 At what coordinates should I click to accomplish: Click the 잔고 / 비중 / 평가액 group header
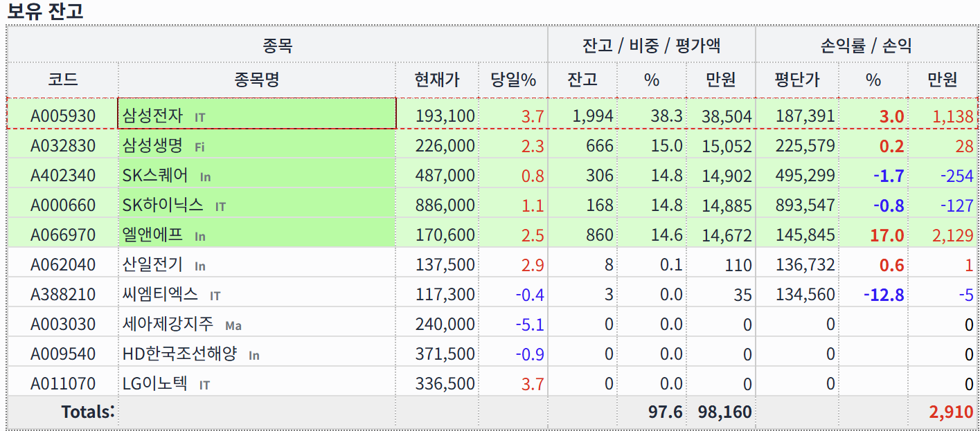(651, 46)
